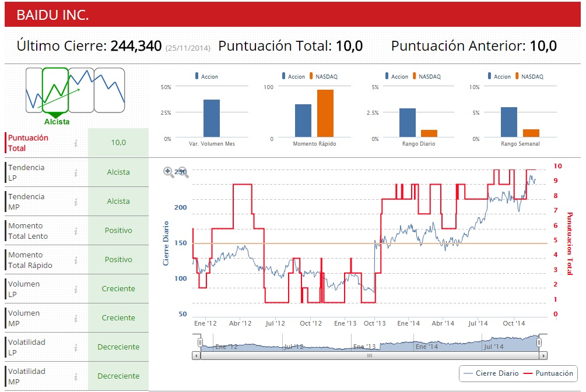The image size is (586, 392).
Task: Open info icon for Volatilidad LP
Action: click(76, 348)
